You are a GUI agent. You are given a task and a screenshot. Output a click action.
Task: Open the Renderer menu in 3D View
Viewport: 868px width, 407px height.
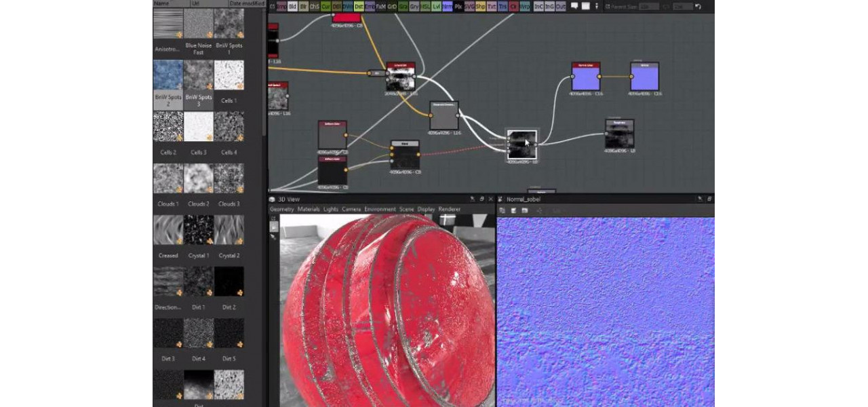point(450,209)
